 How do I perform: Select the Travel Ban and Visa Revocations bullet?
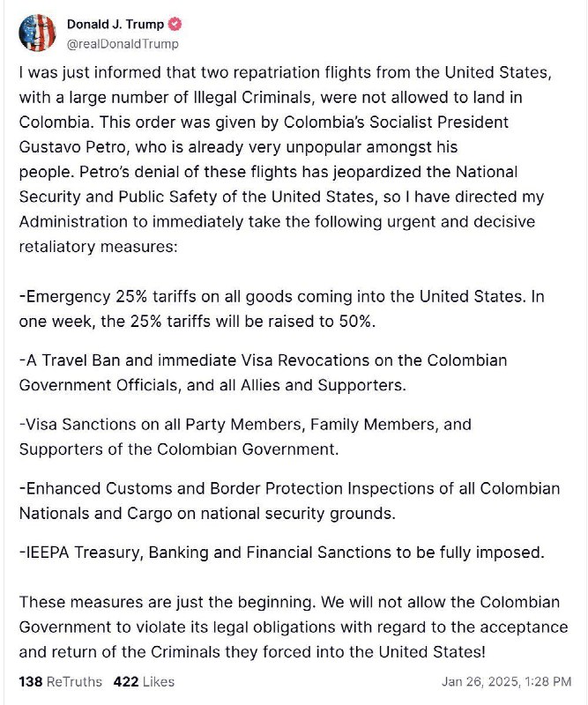[264, 373]
